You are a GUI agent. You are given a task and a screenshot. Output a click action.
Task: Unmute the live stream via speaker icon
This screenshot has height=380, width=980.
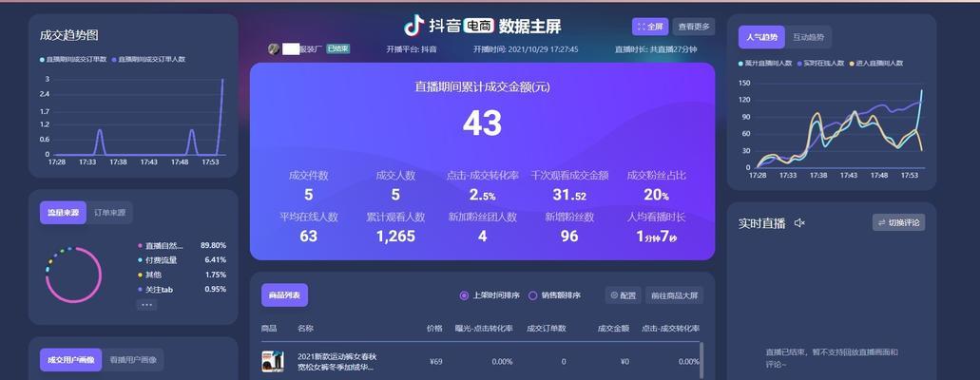(799, 222)
